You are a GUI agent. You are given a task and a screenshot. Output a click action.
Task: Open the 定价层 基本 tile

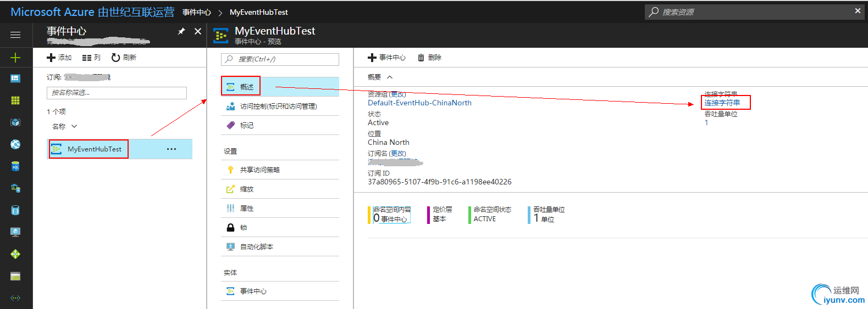[440, 215]
